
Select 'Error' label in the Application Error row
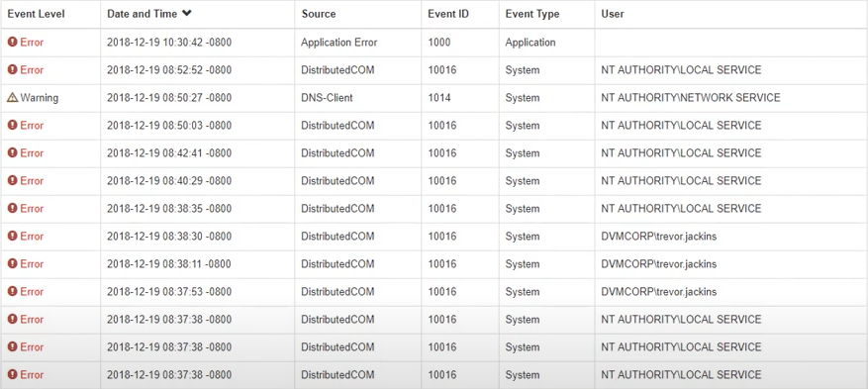click(32, 43)
